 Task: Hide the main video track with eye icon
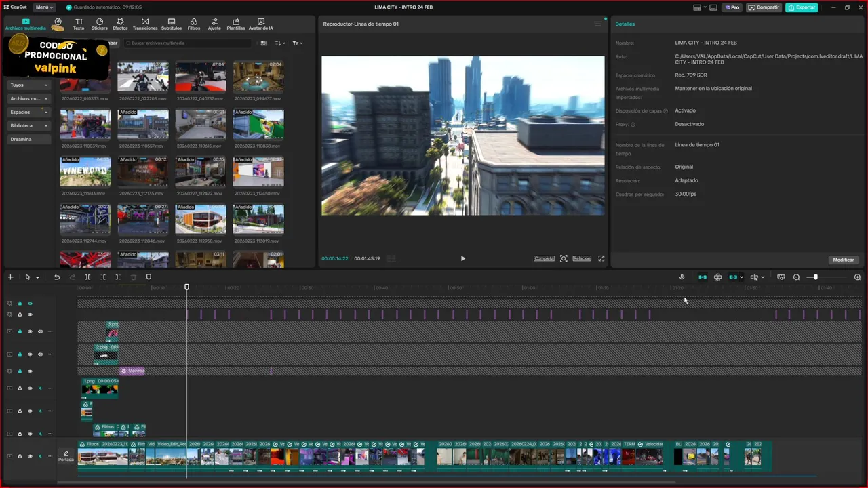tap(30, 456)
